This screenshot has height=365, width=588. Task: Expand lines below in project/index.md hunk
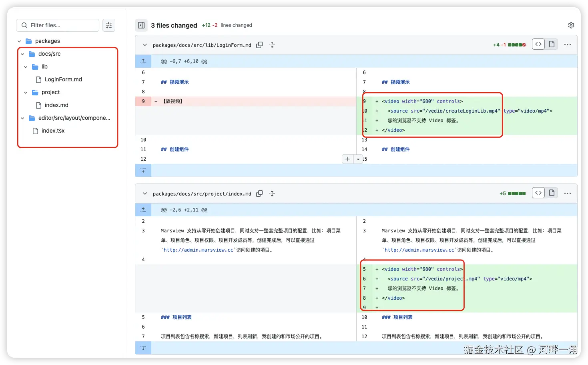click(143, 348)
